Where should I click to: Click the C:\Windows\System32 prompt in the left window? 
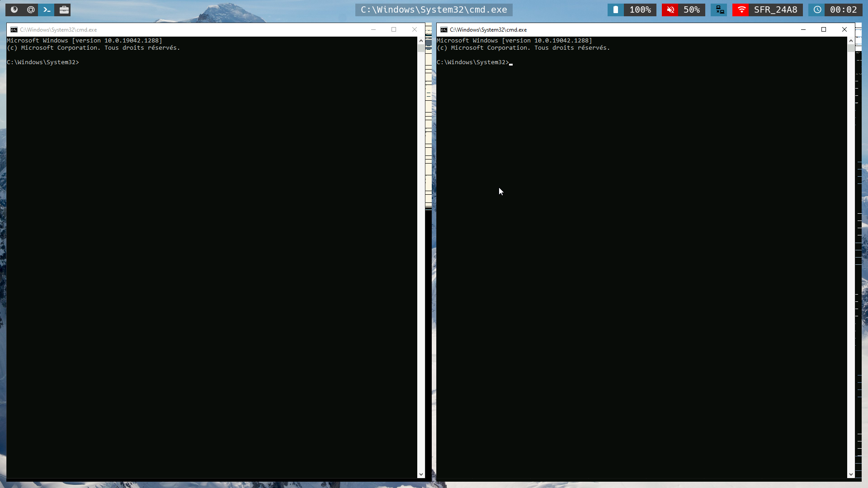point(43,62)
